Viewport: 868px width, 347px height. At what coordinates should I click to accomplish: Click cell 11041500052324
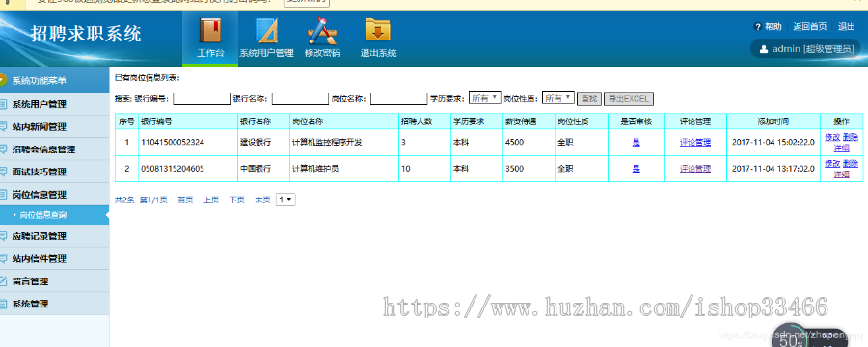coord(188,143)
